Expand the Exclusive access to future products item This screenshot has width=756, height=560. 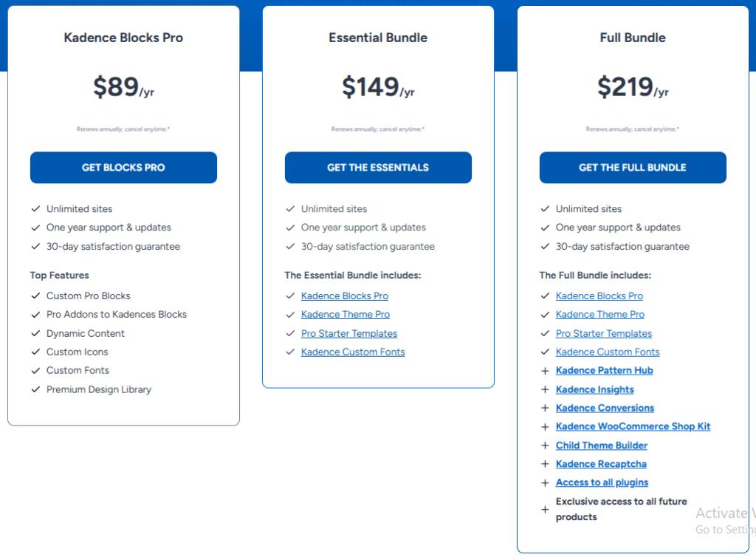point(544,509)
